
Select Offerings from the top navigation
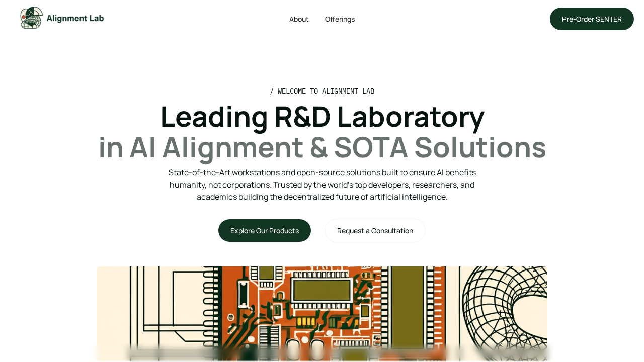(x=340, y=19)
